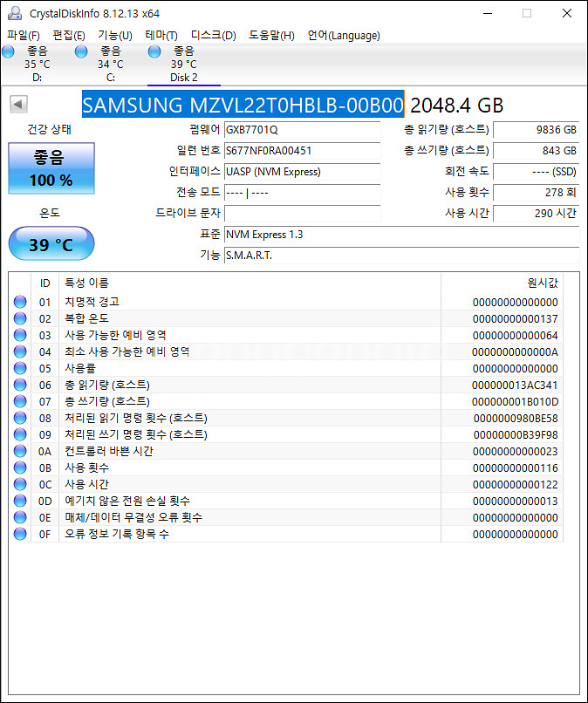
Task: Click status circle of disk C: at 34 °C
Action: [x=81, y=52]
